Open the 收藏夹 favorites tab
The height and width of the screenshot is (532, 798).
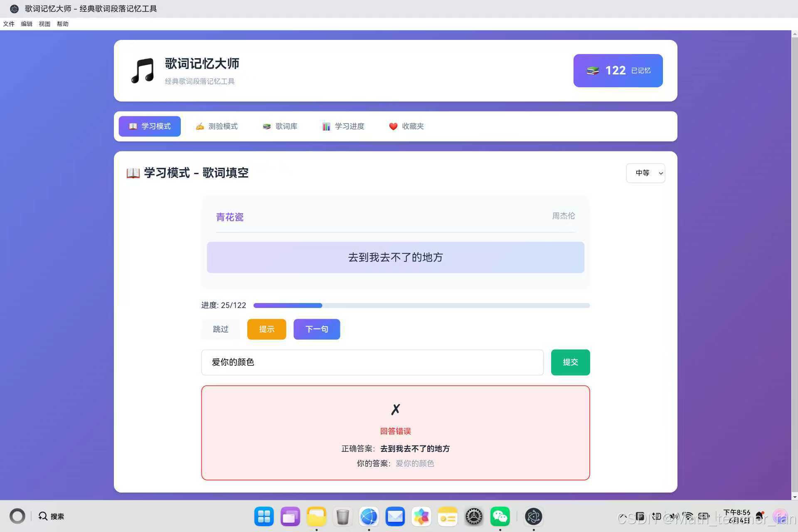pyautogui.click(x=406, y=126)
